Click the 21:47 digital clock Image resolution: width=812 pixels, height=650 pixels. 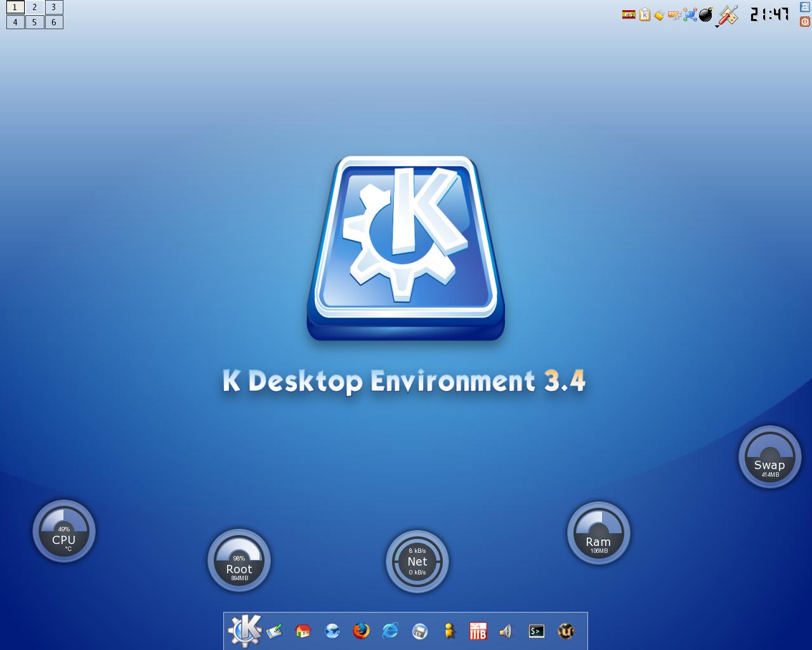coord(769,14)
